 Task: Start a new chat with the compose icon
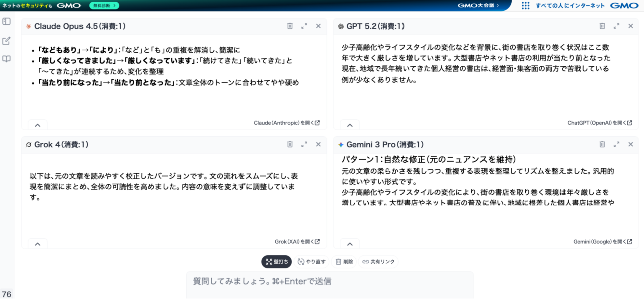(7, 41)
